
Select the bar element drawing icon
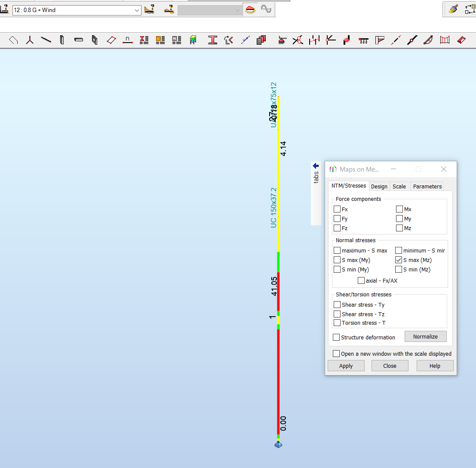pyautogui.click(x=46, y=40)
